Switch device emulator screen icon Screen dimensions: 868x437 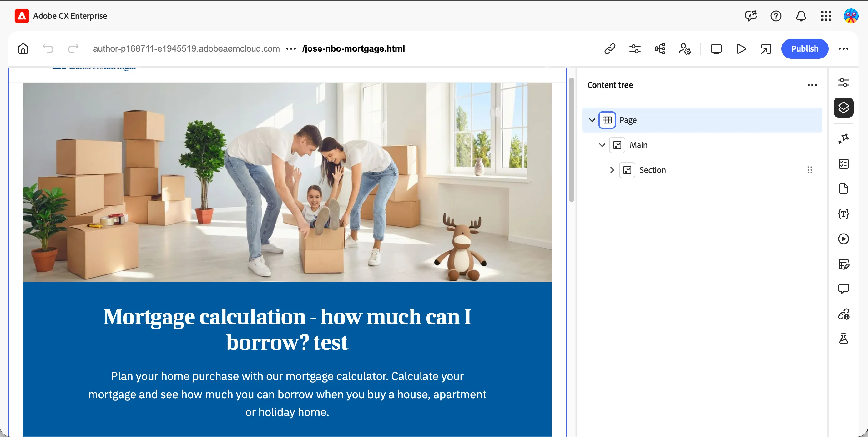(x=716, y=49)
